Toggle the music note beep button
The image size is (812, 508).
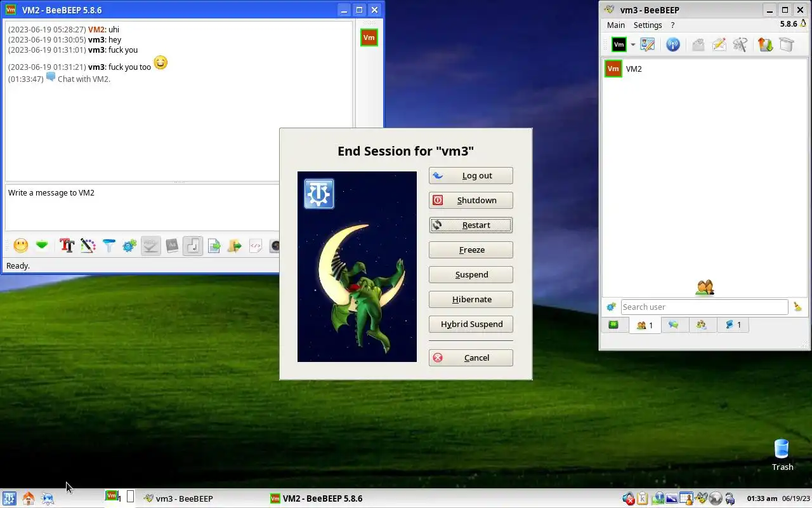pos(193,246)
